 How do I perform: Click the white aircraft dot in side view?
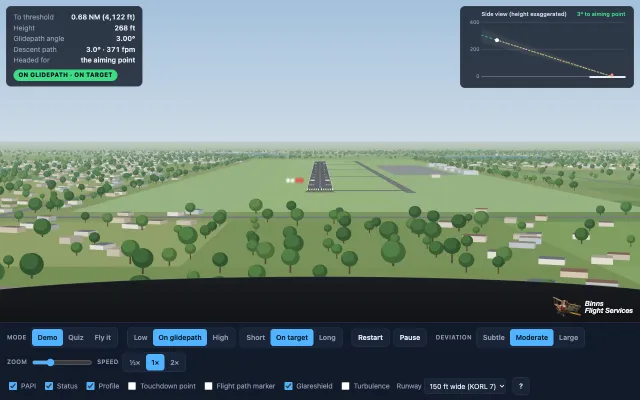497,40
